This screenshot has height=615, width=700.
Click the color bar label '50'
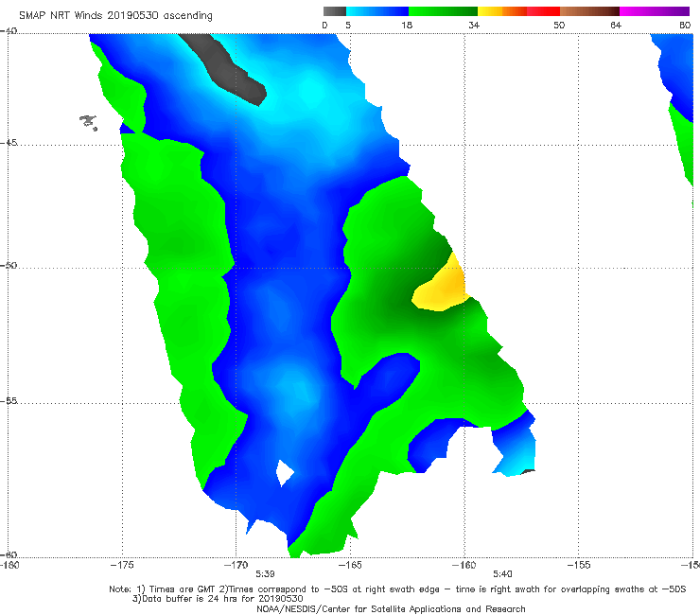tap(559, 26)
